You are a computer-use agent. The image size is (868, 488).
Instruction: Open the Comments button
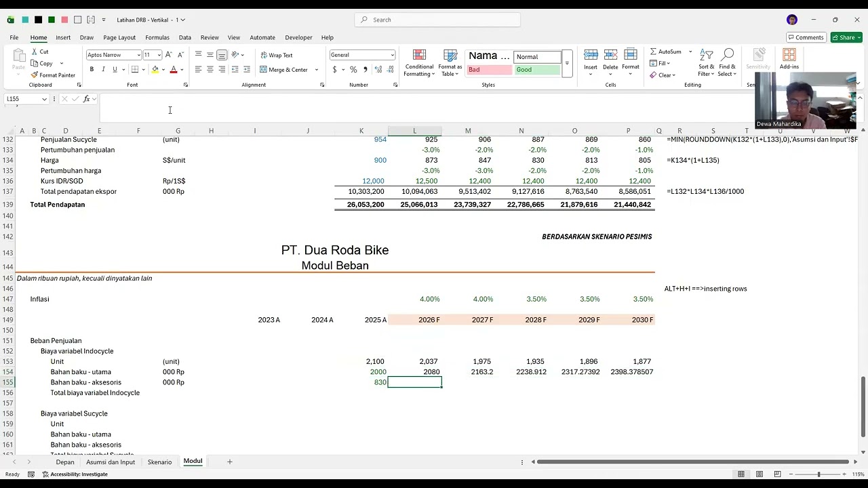[x=806, y=37]
